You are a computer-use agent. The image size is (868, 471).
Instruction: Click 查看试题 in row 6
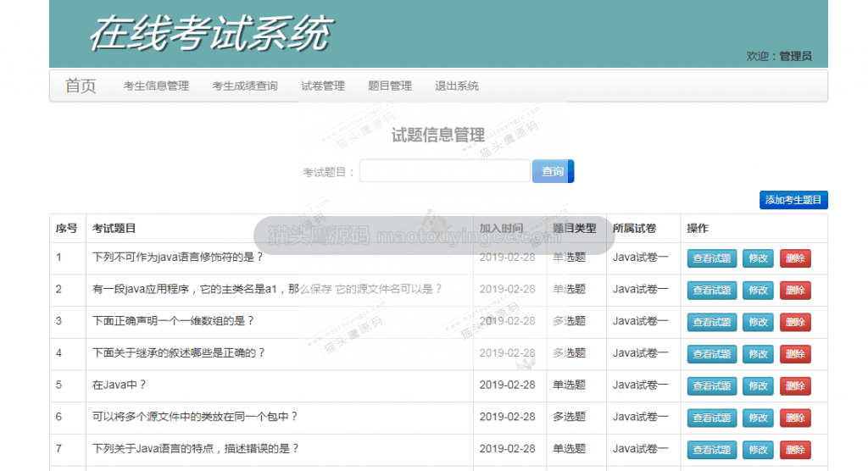tap(712, 418)
